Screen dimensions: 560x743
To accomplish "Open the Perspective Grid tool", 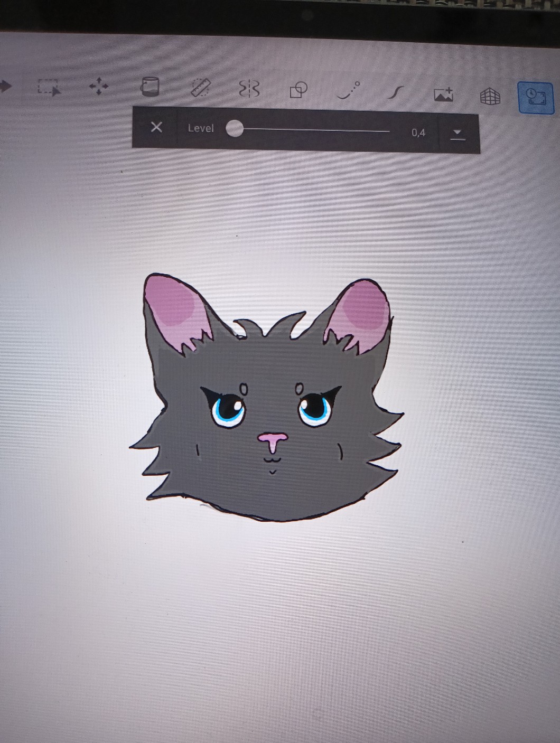I will pos(490,97).
